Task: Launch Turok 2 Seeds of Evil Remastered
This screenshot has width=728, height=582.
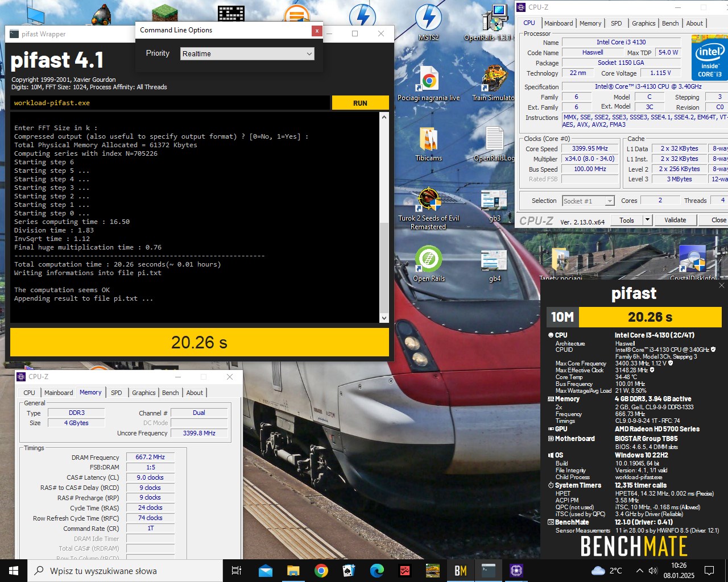Action: point(428,208)
